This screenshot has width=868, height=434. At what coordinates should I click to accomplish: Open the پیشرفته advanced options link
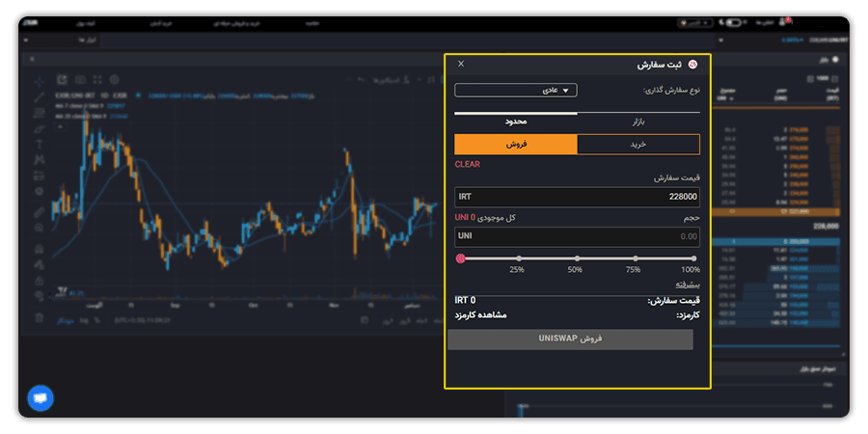(687, 285)
